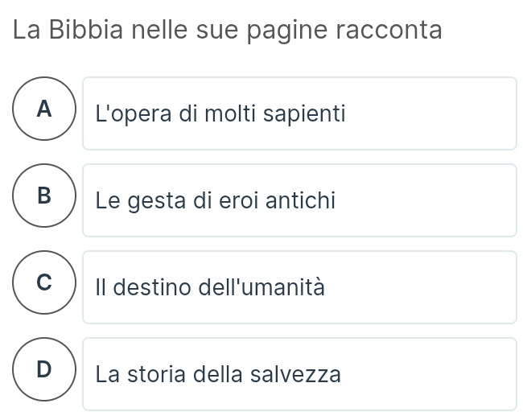Click the empty right side of option C box
Viewport: 523px width, 420px height.
451,287
